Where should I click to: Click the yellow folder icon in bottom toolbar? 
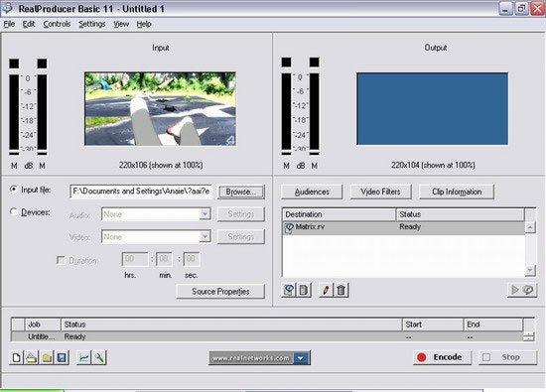click(x=47, y=357)
